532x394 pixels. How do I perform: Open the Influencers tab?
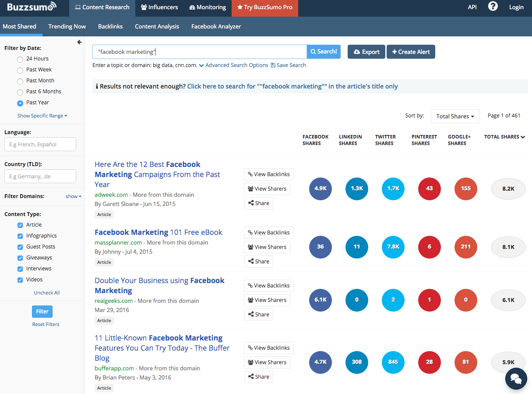159,7
